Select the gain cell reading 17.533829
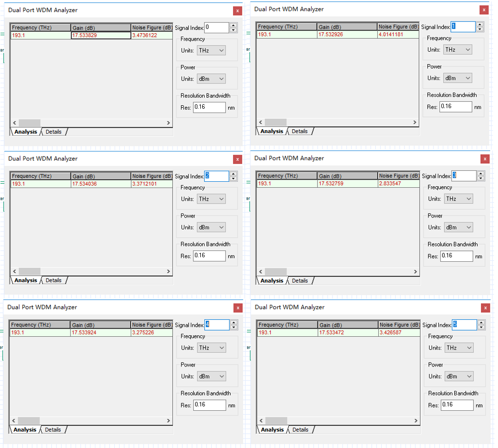Screen dimensions: 498x448 pos(100,35)
